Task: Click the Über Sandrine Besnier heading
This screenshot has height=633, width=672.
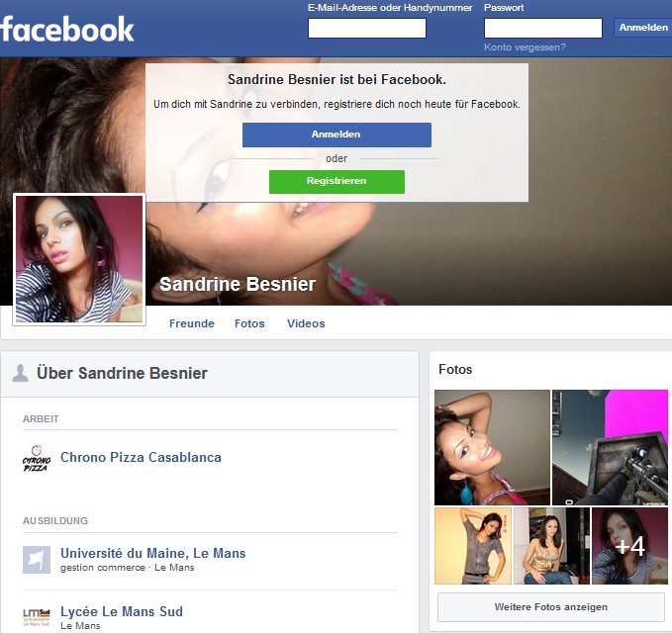Action: pyautogui.click(x=122, y=373)
